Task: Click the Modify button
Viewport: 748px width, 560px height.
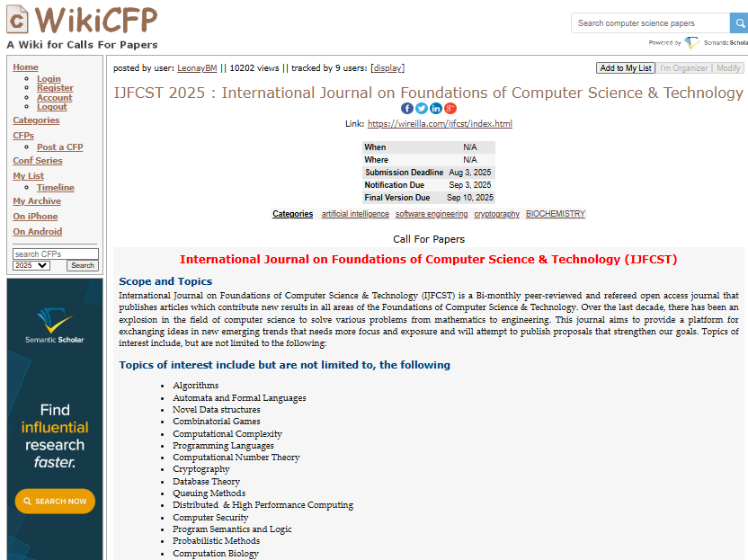Action: click(728, 68)
